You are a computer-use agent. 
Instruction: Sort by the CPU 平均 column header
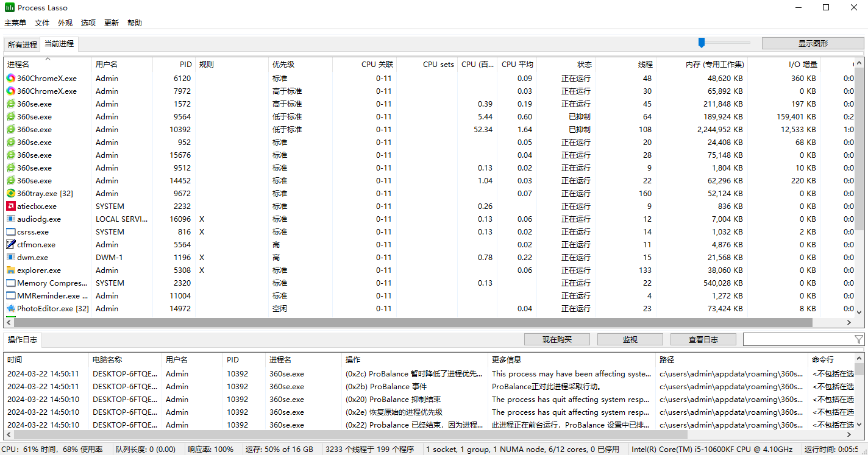(x=517, y=64)
